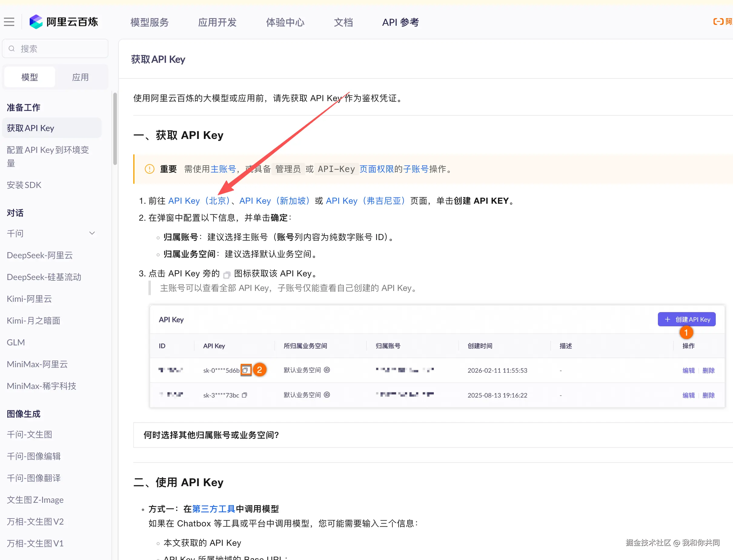
Task: Open the API 参考 top tab
Action: 400,22
